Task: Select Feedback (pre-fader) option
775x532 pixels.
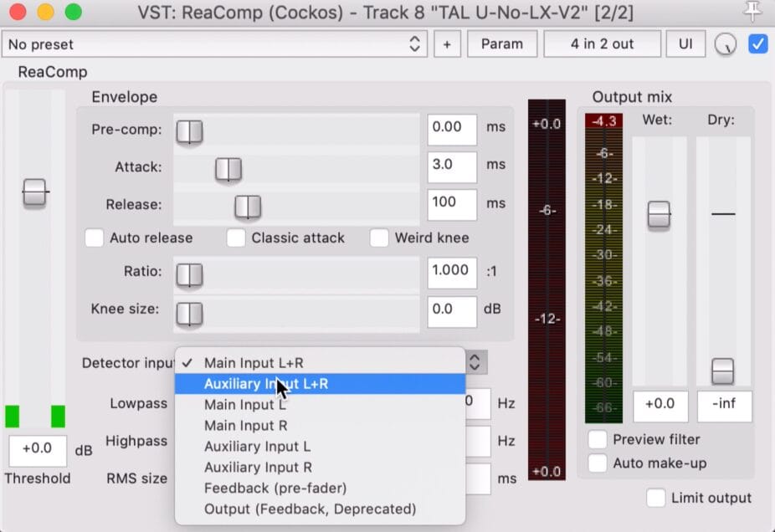Action: tap(320, 488)
